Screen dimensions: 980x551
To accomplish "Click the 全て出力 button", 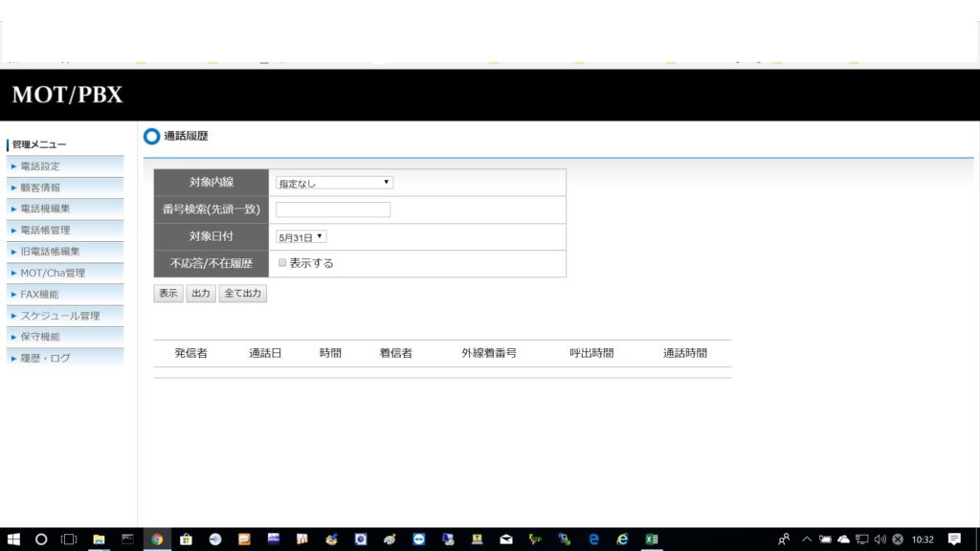I will coord(242,293).
